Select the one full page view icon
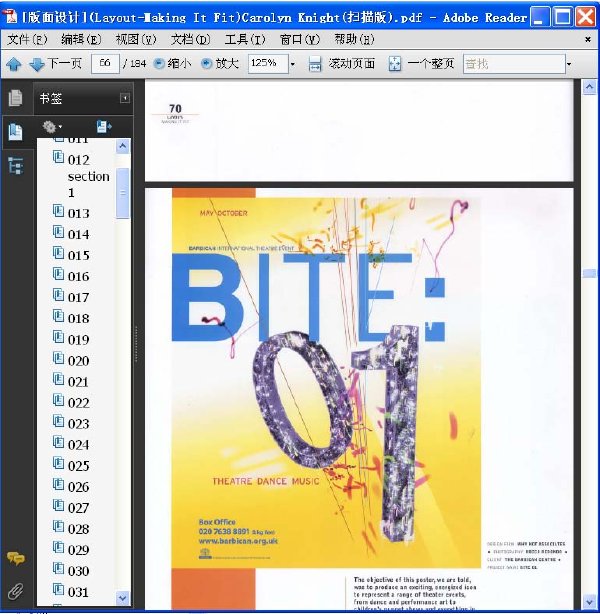600x614 pixels. coord(395,63)
